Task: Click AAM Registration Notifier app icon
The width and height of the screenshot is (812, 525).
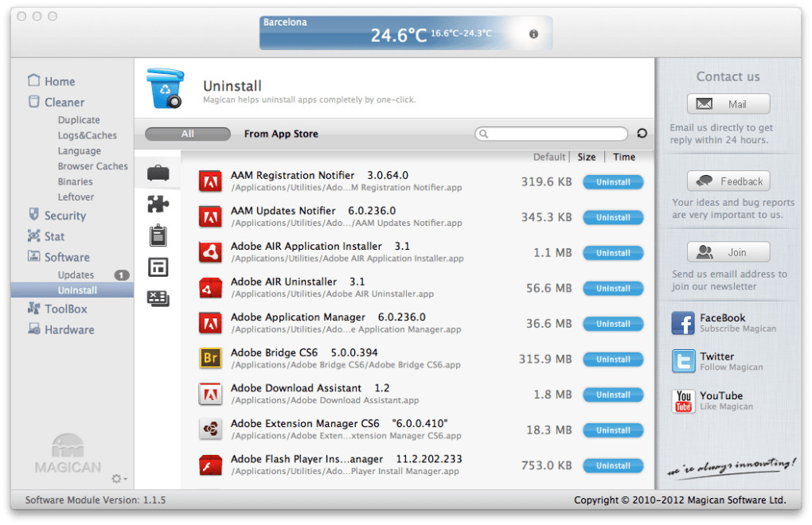Action: tap(210, 181)
